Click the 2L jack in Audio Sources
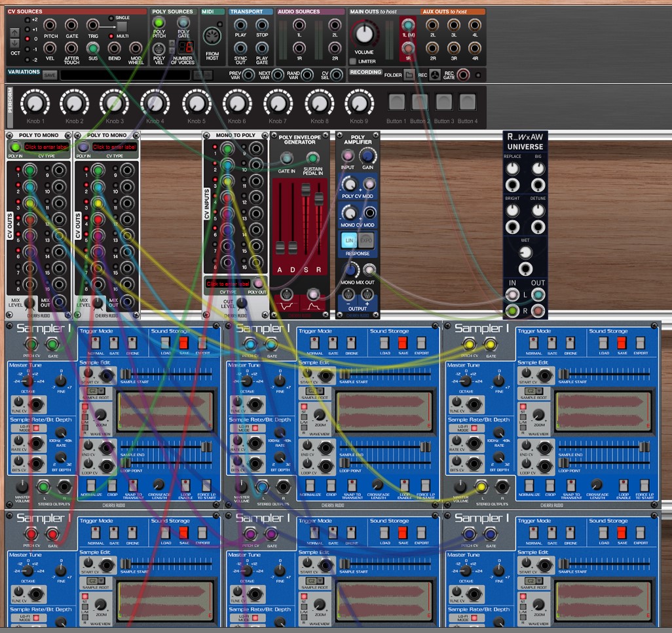The width and height of the screenshot is (672, 633). [335, 26]
